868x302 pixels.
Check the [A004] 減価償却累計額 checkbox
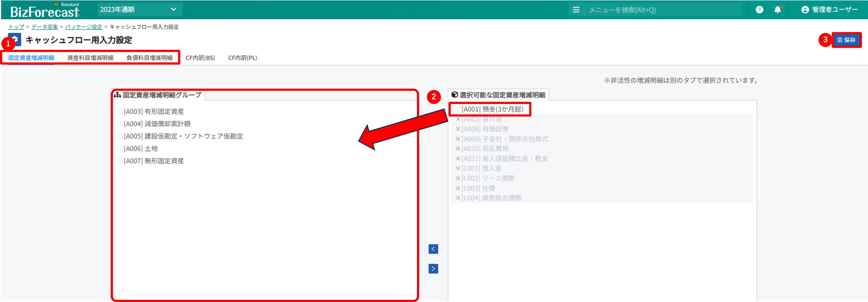(120, 124)
